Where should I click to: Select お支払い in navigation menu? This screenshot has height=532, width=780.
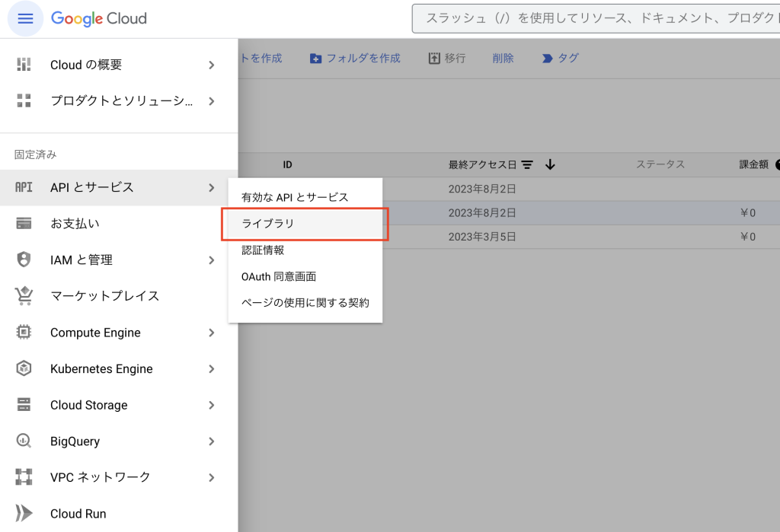(x=119, y=224)
